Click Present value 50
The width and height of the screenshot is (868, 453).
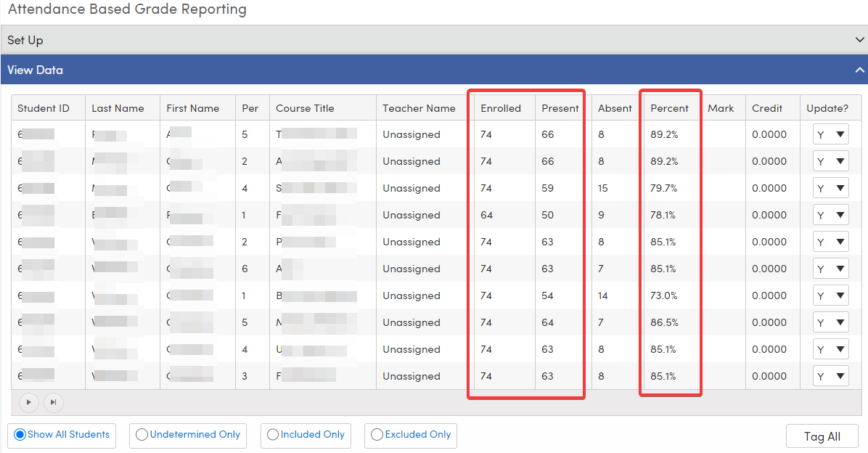pyautogui.click(x=547, y=215)
